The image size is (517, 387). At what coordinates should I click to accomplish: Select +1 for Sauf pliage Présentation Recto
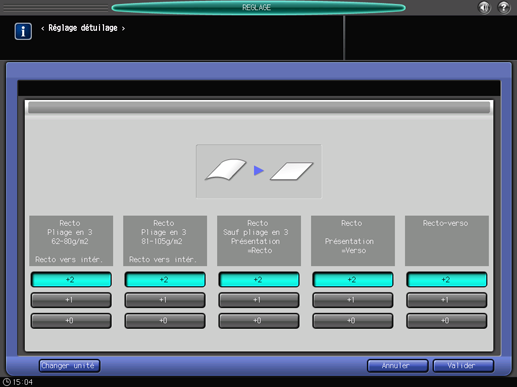click(x=259, y=300)
